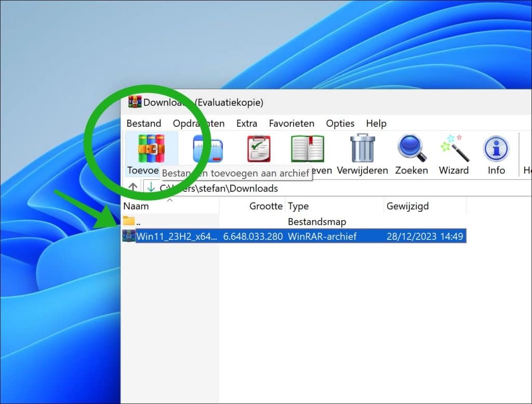Click the date 28/12/2023 14:49
The width and height of the screenshot is (532, 404).
[x=425, y=236]
